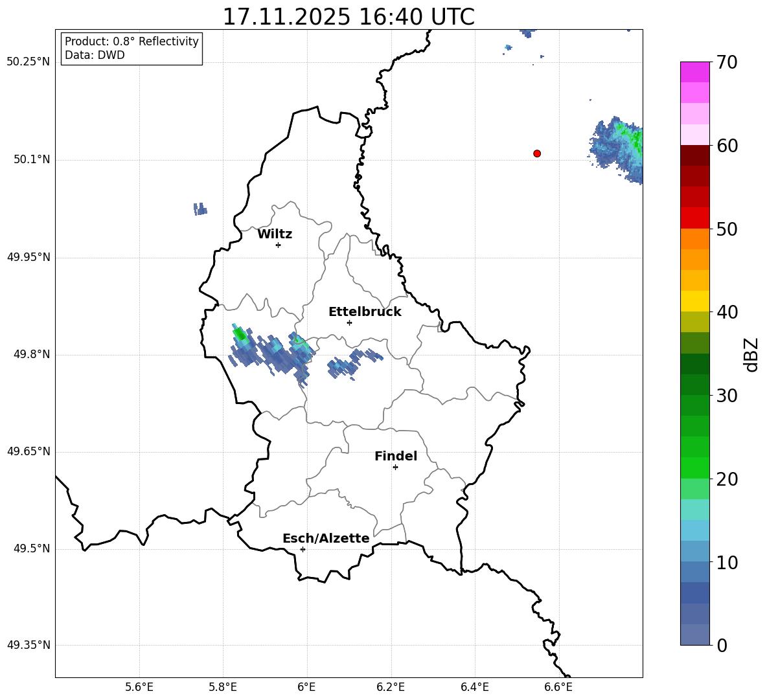Click the Wiltz city label
767x700 pixels.
click(275, 234)
